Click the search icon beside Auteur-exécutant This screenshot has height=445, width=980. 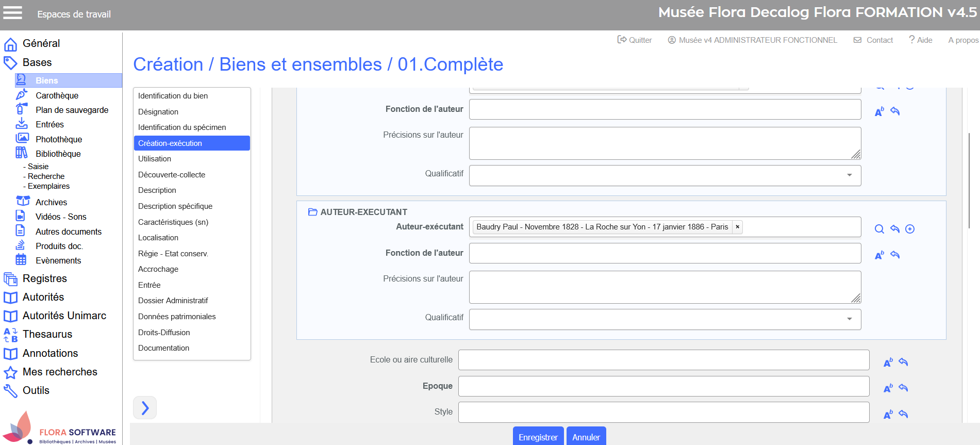click(x=879, y=229)
